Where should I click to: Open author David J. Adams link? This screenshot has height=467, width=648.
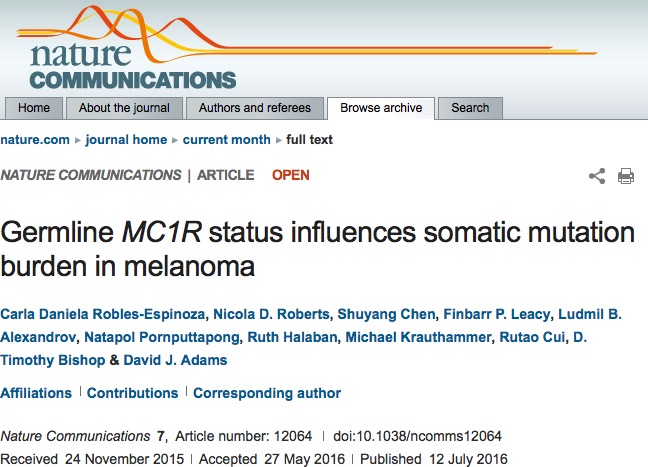pyautogui.click(x=175, y=360)
